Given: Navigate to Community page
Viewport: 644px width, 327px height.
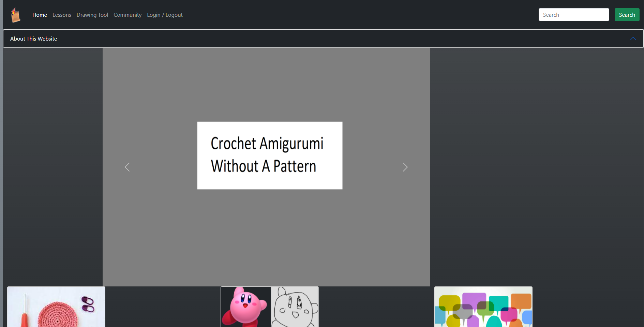Looking at the screenshot, I should [x=128, y=15].
